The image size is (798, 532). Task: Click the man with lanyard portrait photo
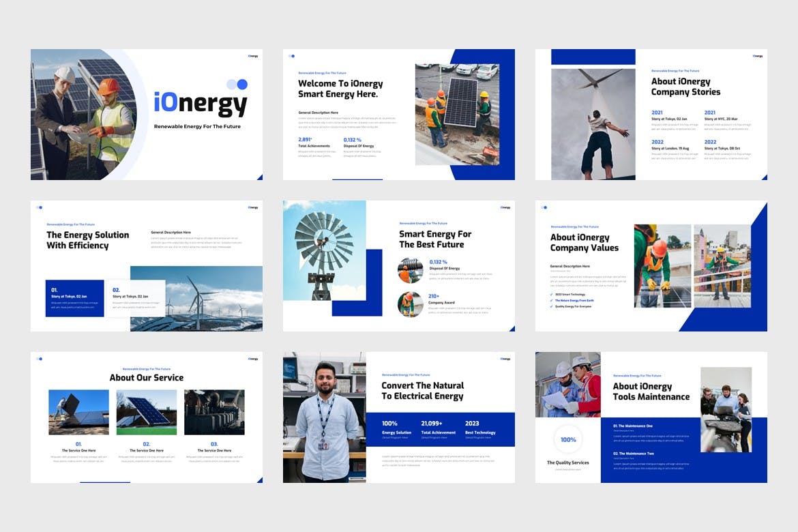tap(325, 417)
